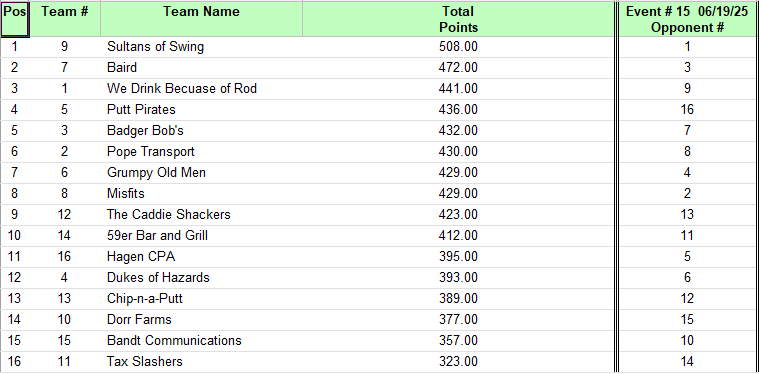762x374 pixels.
Task: Sort by Total Points header
Action: coord(458,19)
